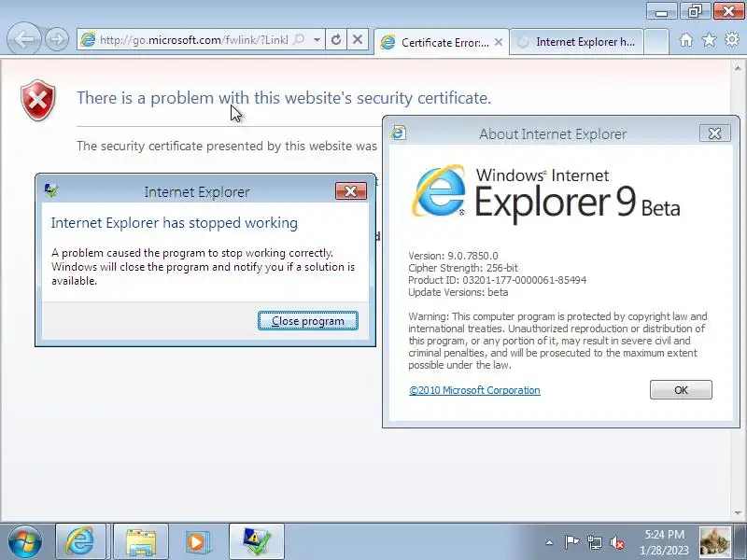Click the crash dialog title bar icon
This screenshot has width=747, height=560.
(51, 191)
